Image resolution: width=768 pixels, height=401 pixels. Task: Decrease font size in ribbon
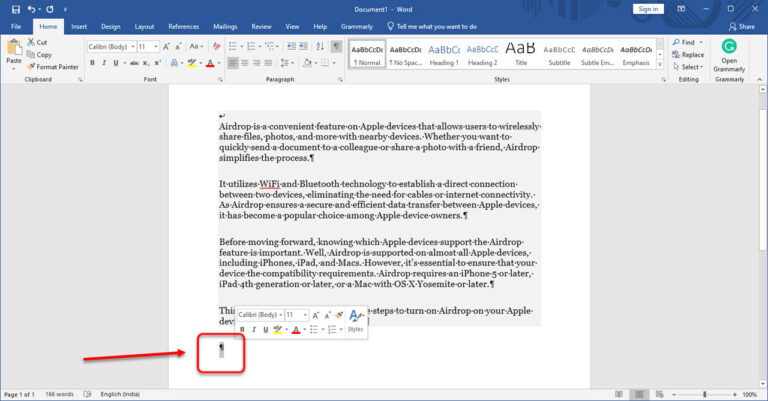[178, 47]
